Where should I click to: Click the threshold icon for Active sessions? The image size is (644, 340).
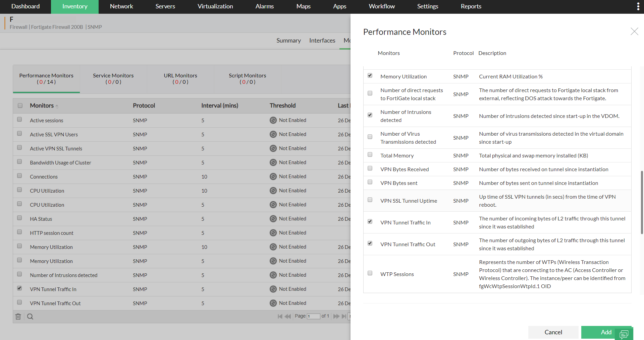coord(273,120)
